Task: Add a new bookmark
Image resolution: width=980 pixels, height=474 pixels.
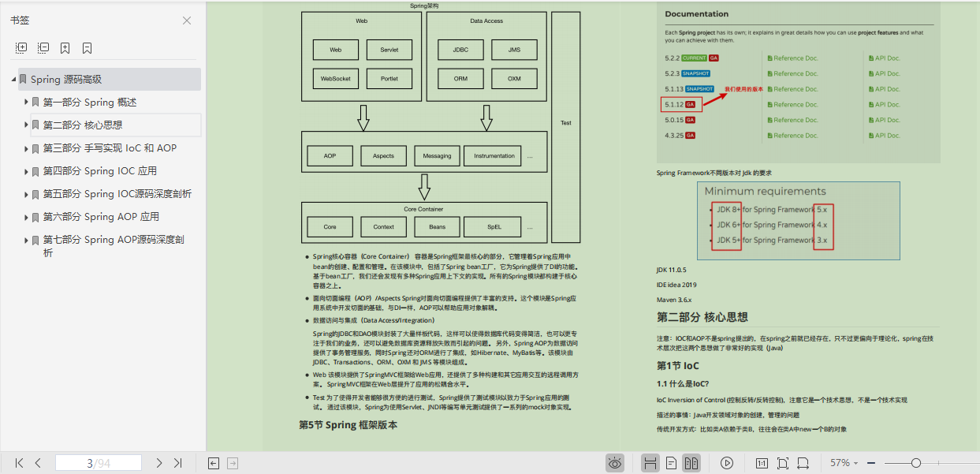Action: 65,48
